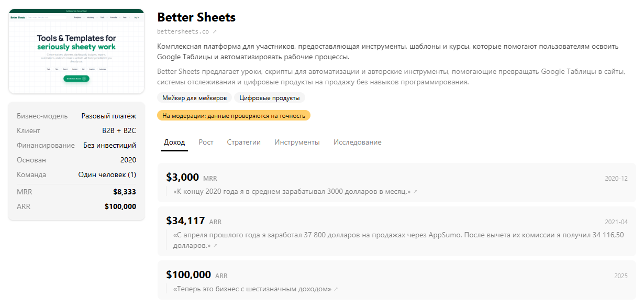Click the На модерации status badge

tap(234, 115)
